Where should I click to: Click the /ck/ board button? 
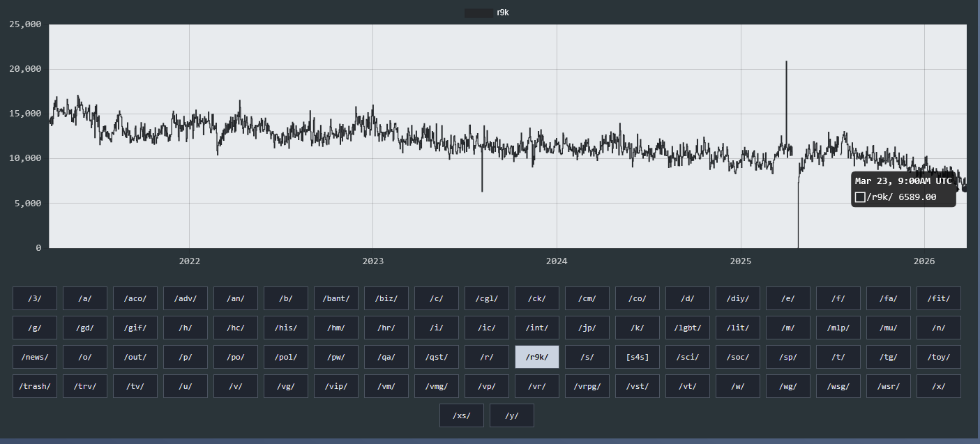click(537, 298)
